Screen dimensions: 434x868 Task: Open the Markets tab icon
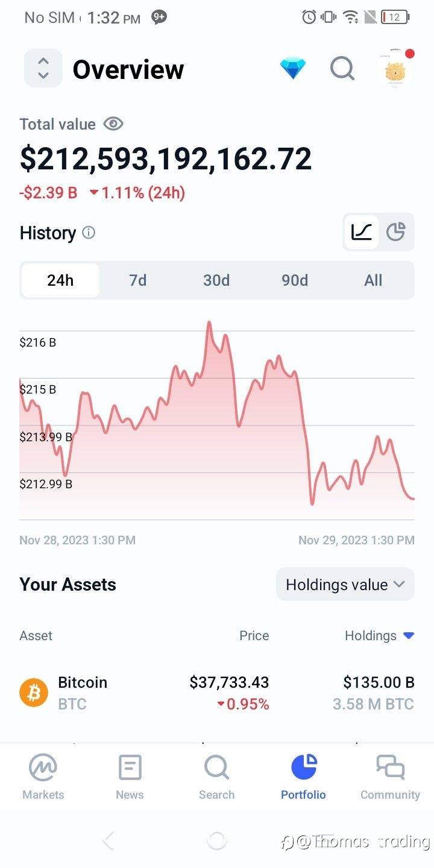point(43,768)
